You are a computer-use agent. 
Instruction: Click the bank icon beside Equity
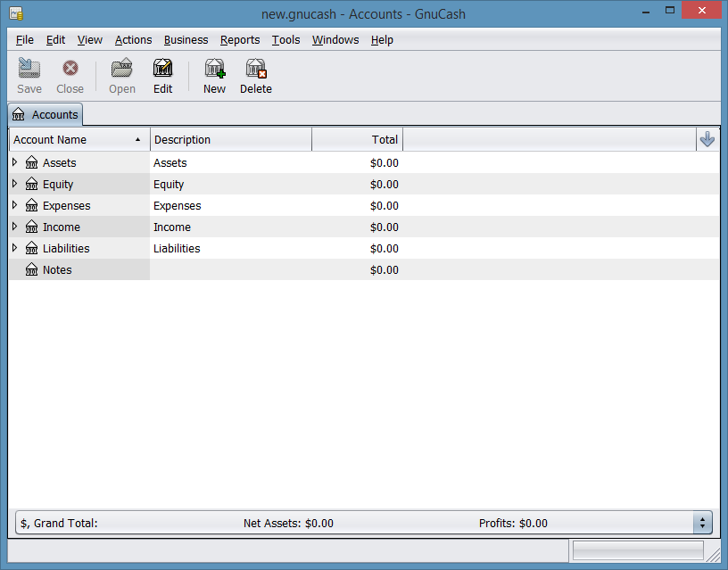point(31,184)
